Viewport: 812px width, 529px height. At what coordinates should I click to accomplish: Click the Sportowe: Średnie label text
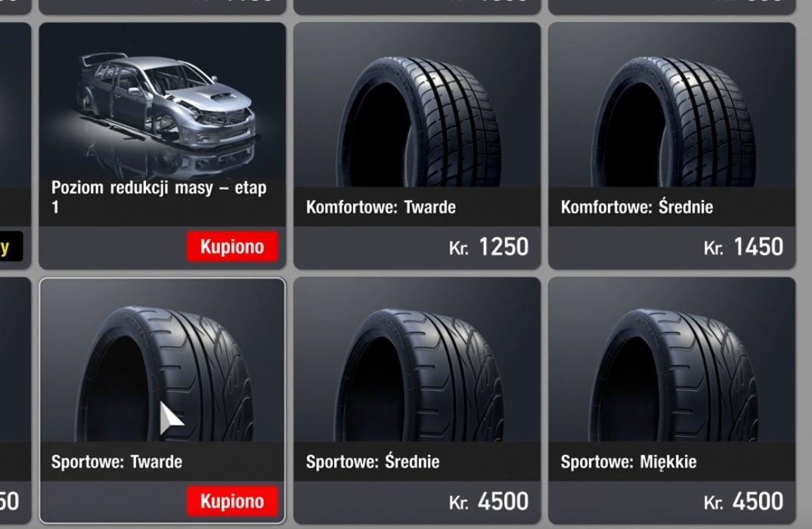(x=372, y=461)
